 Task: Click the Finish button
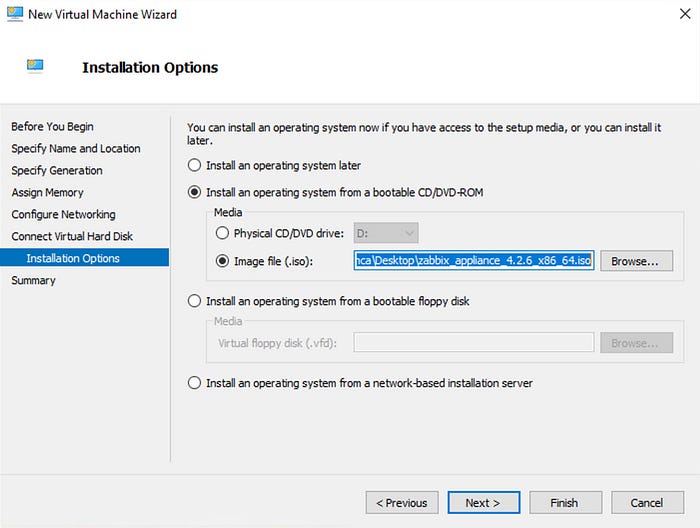pyautogui.click(x=566, y=503)
